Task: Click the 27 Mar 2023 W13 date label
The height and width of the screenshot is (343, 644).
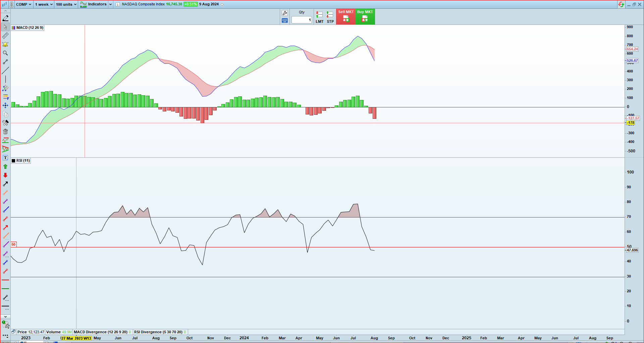Action: (x=76, y=338)
